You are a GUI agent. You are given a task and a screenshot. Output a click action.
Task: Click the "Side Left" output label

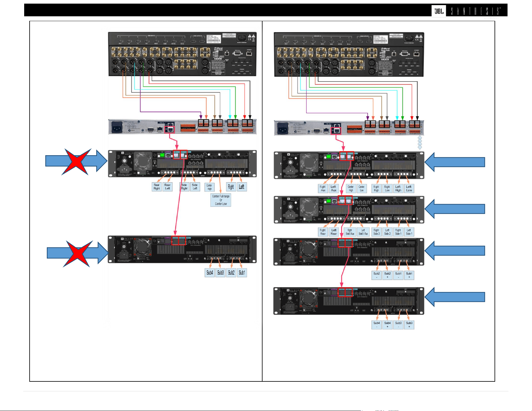coord(195,187)
